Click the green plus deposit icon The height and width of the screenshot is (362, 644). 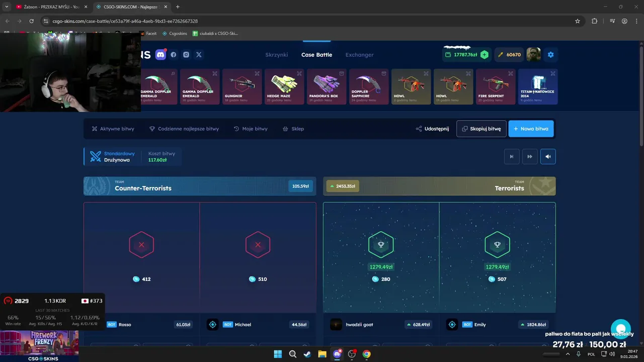[x=484, y=55]
